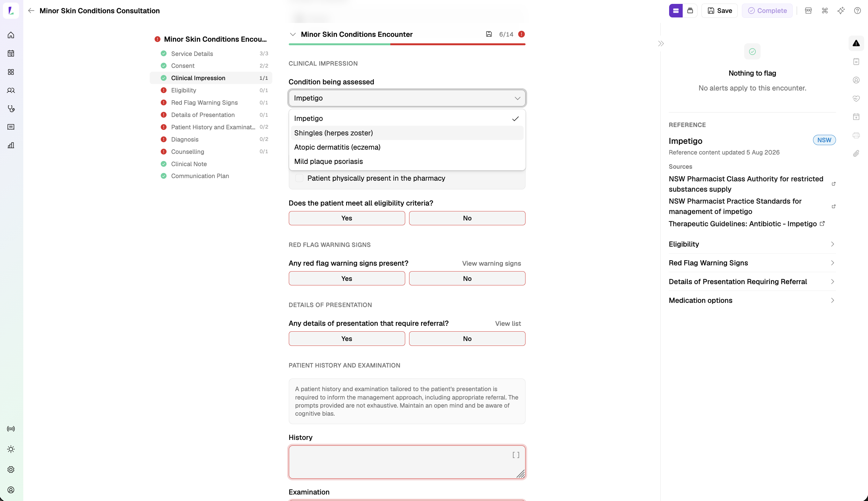This screenshot has width=868, height=501.
Task: Open the patients group icon in the sidebar
Action: [11, 91]
